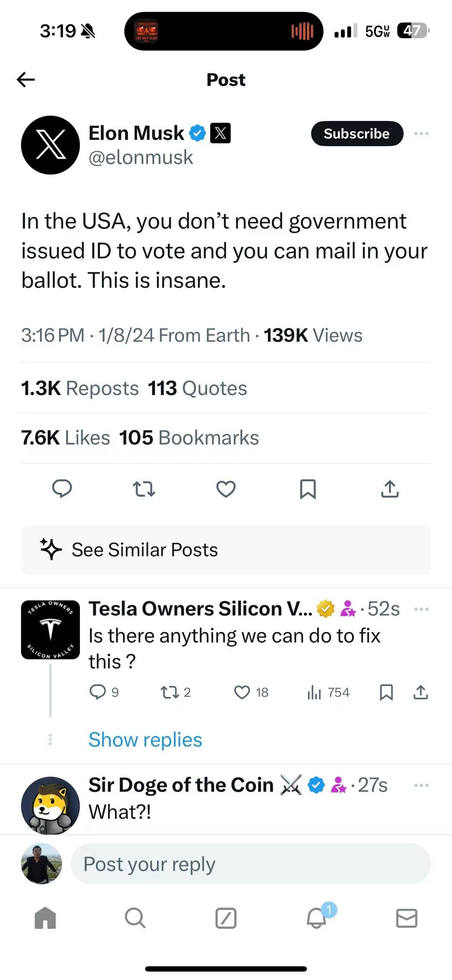Open the compose post icon

(226, 918)
